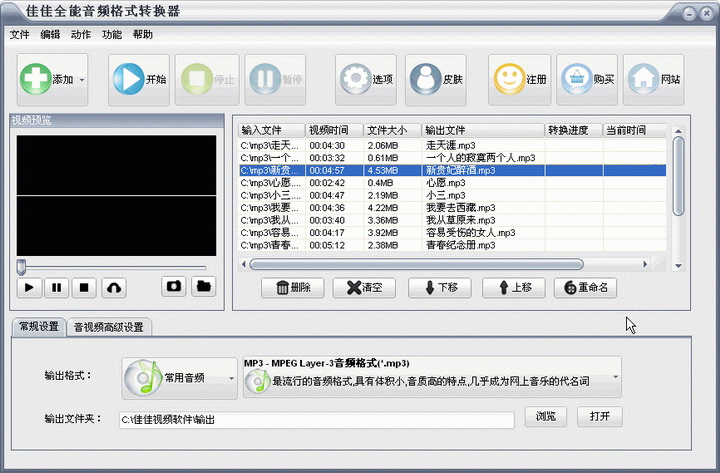720x473 pixels.
Task: Click the 注册 (Register) smiley icon
Action: pyautogui.click(x=508, y=79)
